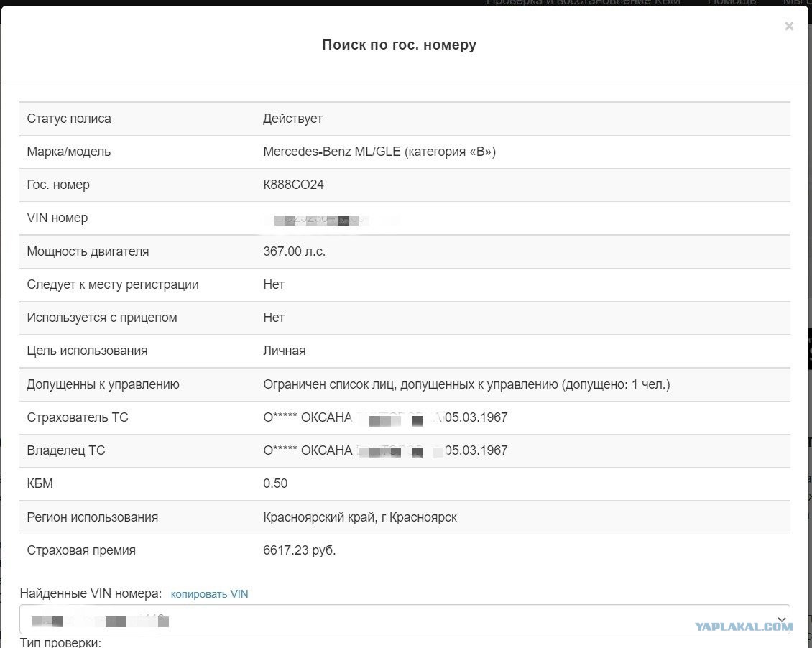
Task: Click the 'Красноярский край, г Красноярск' region value
Action: pyautogui.click(x=360, y=517)
